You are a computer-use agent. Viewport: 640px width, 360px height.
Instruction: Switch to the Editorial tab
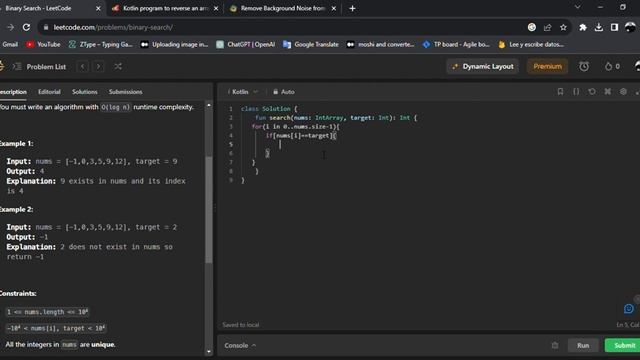49,92
